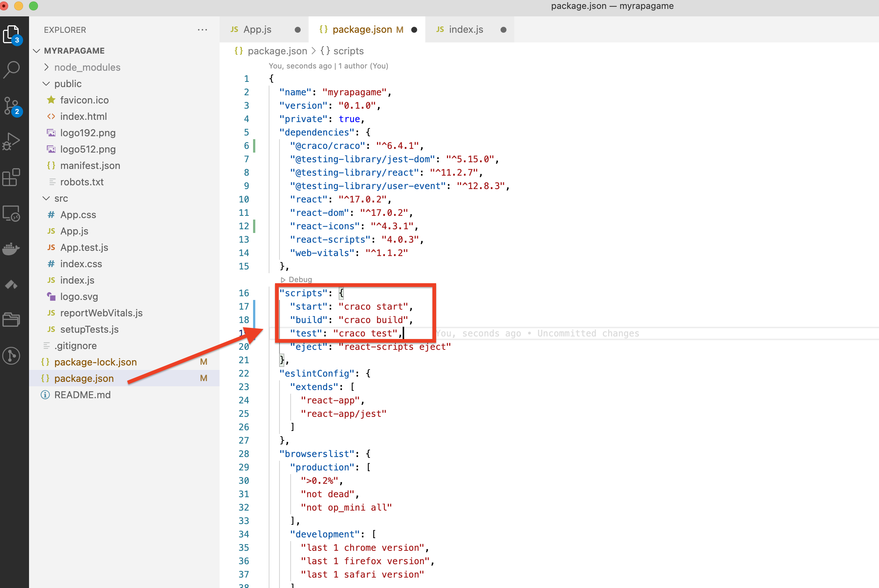Switch to the App.js editor tab
This screenshot has height=588, width=879.
257,30
